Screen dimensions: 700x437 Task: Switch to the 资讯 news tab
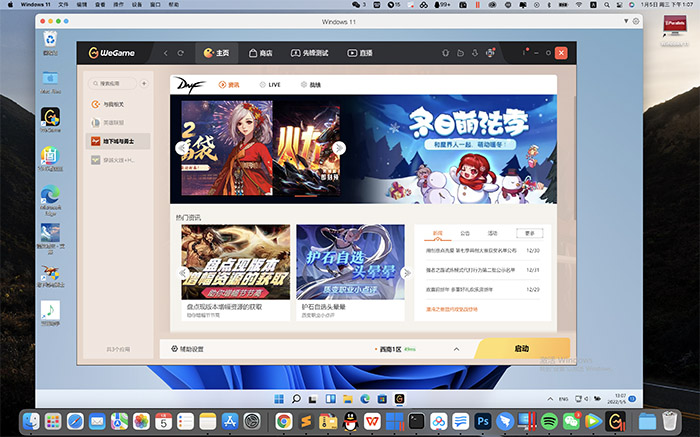pyautogui.click(x=229, y=85)
